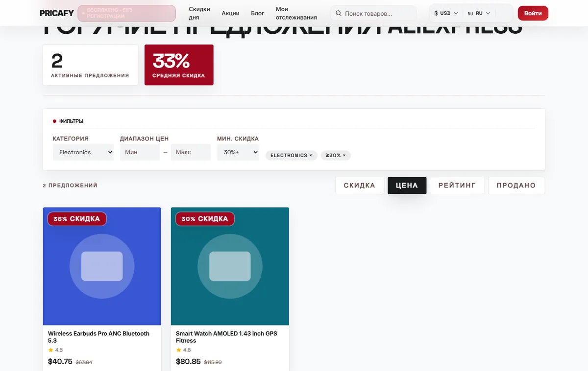588x371 pixels.
Task: Click the 36% скидка badge
Action: pyautogui.click(x=77, y=219)
